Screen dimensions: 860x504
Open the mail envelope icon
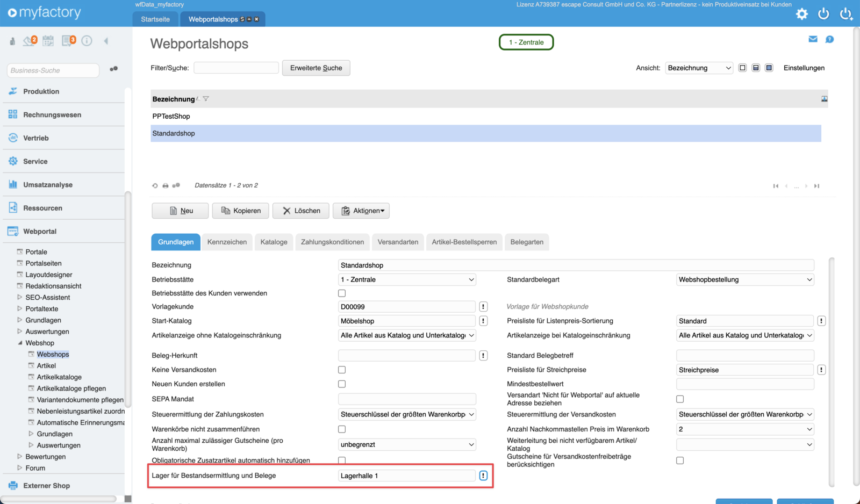813,39
